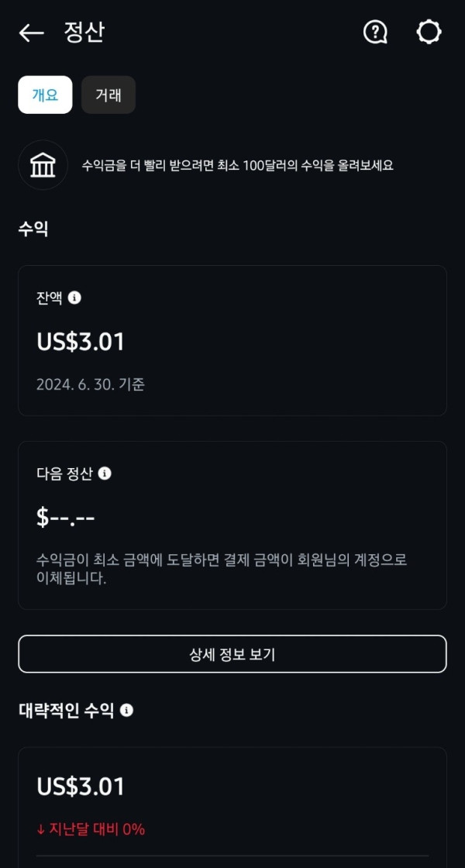The width and height of the screenshot is (465, 868).
Task: Open the settings gear icon
Action: pyautogui.click(x=429, y=32)
